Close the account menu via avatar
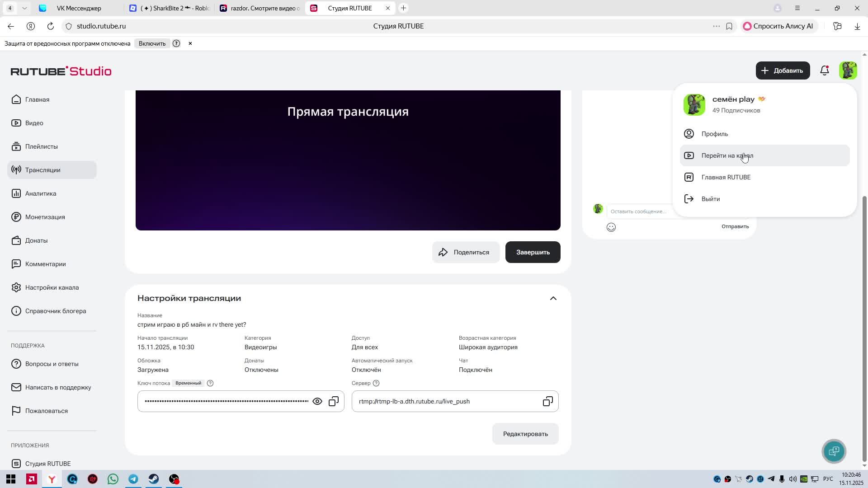Screen dimensions: 868x488 [848, 70]
